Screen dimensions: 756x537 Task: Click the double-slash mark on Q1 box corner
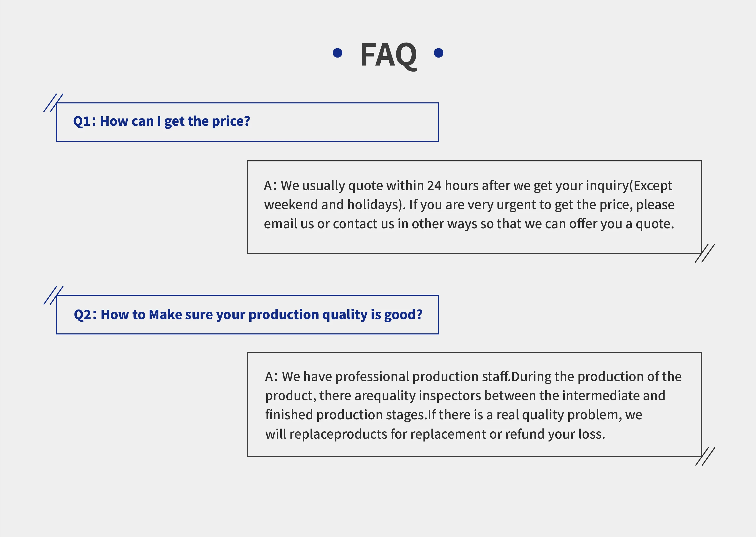tap(53, 103)
